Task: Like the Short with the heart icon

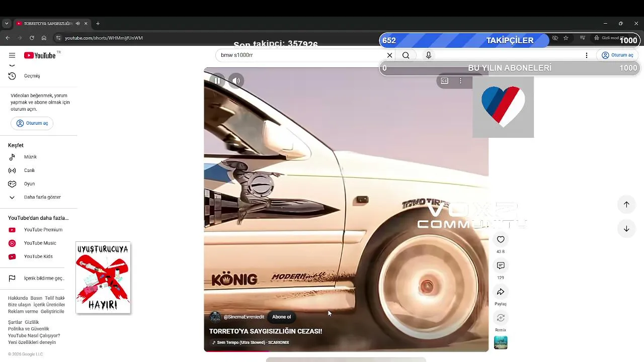Action: point(501,240)
